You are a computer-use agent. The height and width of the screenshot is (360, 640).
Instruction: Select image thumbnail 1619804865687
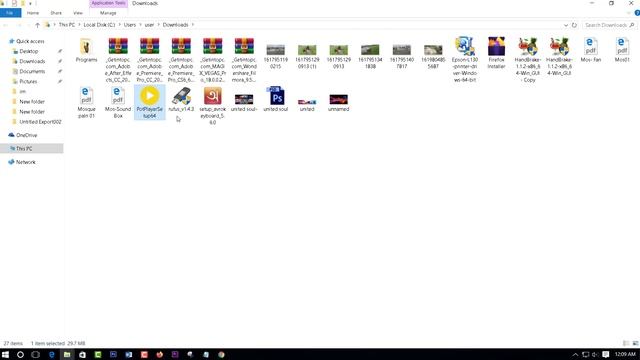point(433,56)
